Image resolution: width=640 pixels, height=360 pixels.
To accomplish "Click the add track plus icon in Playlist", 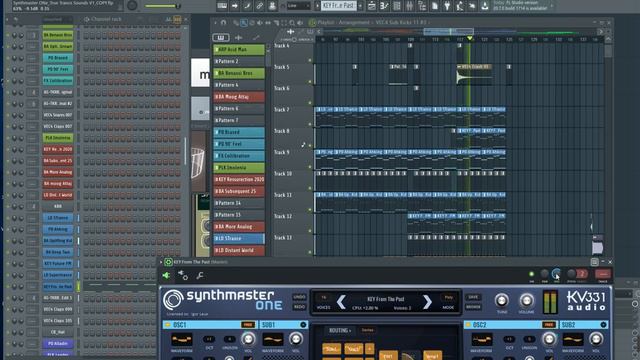I will point(290,31).
